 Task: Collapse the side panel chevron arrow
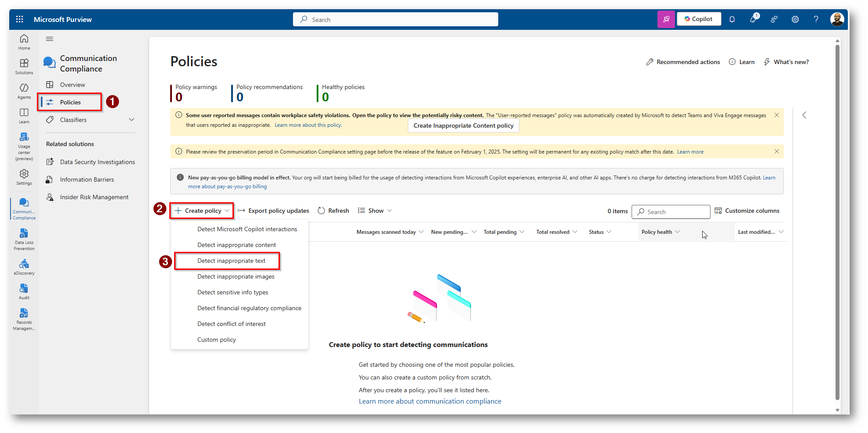click(x=804, y=115)
